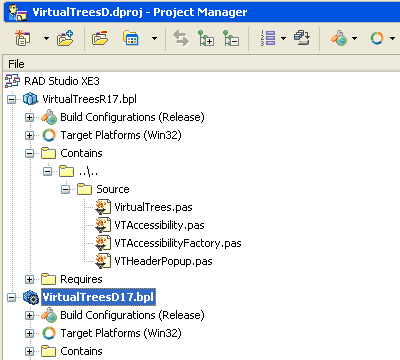Select Contains label under VirtualTreesD17.bpl
Image resolution: width=400 pixels, height=360 pixels.
[81, 351]
